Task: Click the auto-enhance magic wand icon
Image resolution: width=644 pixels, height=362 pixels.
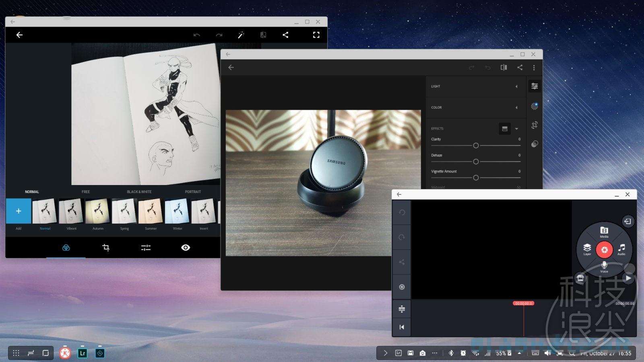Action: 241,35
